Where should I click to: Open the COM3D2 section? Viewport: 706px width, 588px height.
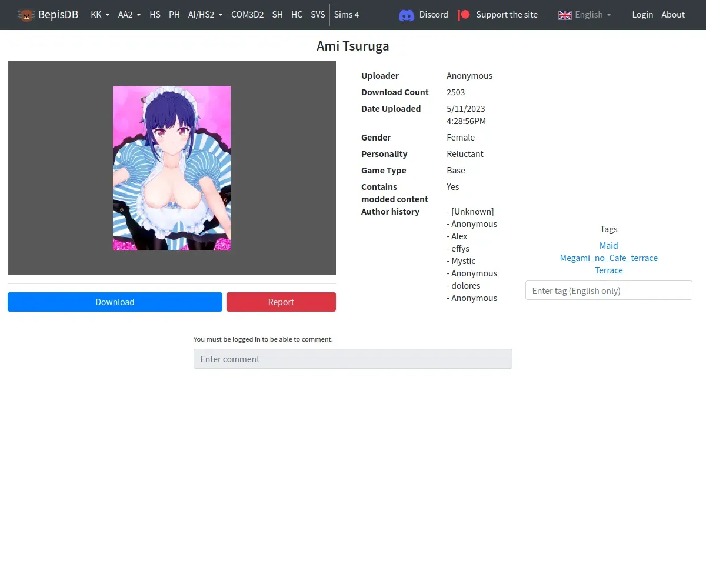(x=247, y=15)
